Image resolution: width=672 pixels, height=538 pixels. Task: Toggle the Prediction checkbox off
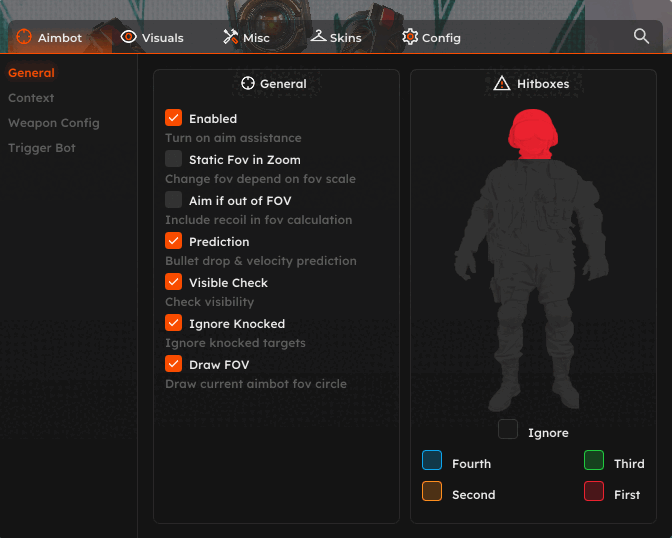(x=174, y=241)
